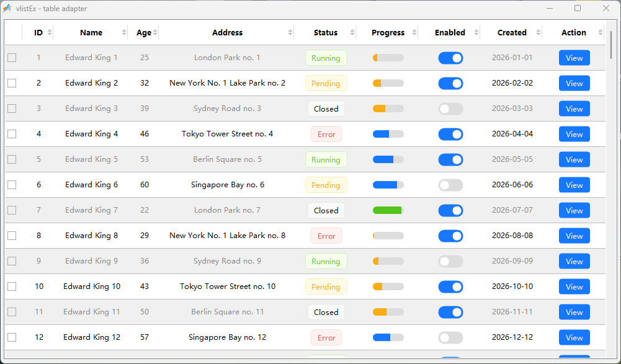Click Pending tag for Edward King 2

(x=326, y=83)
